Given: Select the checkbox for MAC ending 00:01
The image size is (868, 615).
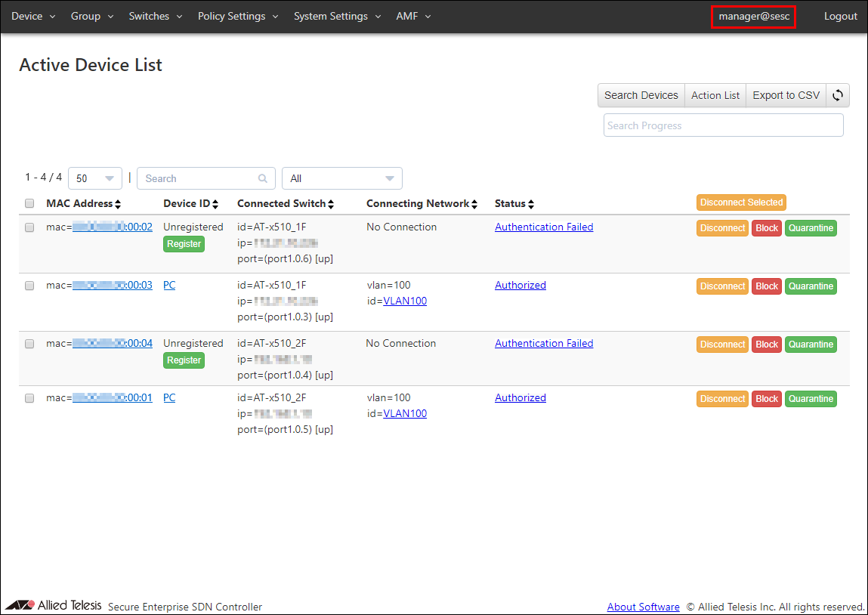Looking at the screenshot, I should pos(29,398).
